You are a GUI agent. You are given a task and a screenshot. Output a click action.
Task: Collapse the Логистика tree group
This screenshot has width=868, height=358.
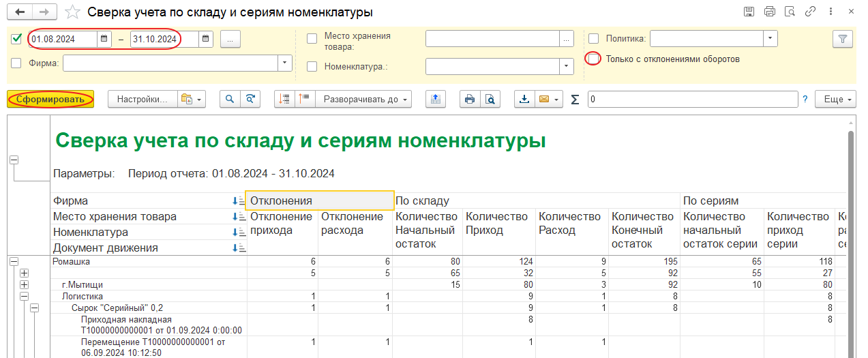tap(25, 297)
